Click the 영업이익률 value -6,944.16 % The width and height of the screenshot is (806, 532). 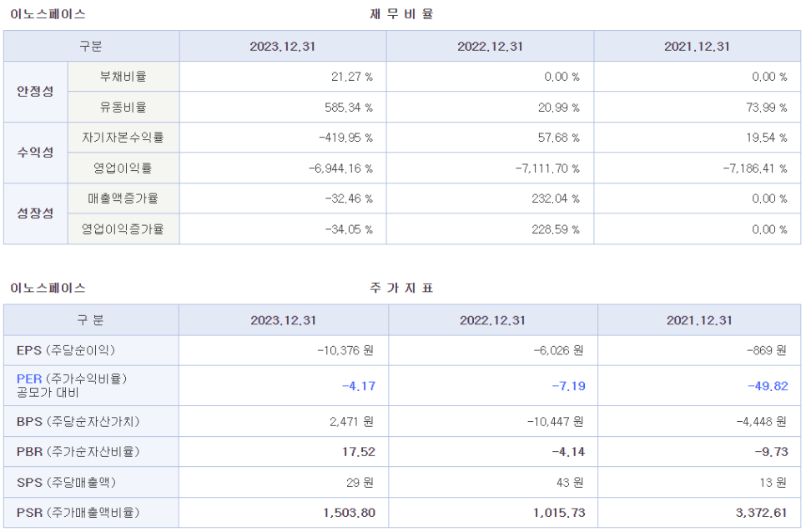point(340,168)
